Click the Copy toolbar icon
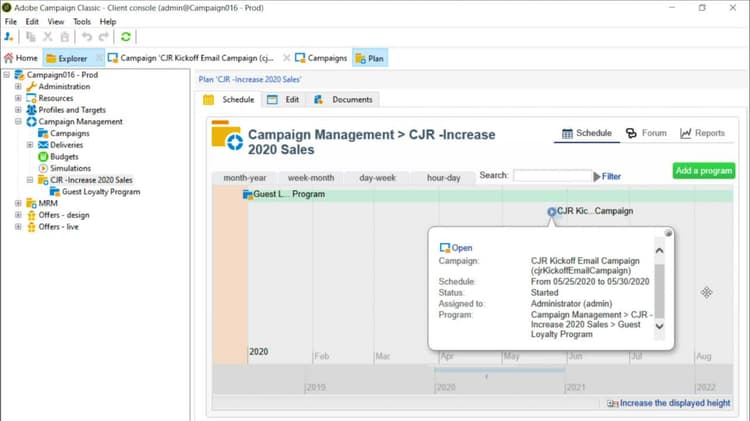 pyautogui.click(x=30, y=37)
